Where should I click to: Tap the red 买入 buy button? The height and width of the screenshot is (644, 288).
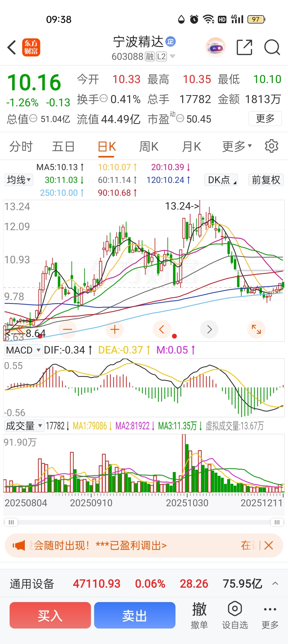coord(50,615)
